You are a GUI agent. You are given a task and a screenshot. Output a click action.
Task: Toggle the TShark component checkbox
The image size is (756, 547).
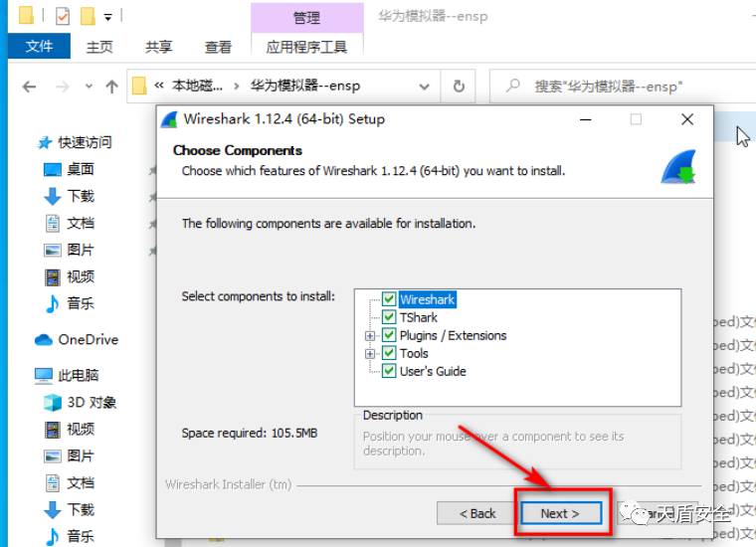tap(389, 317)
